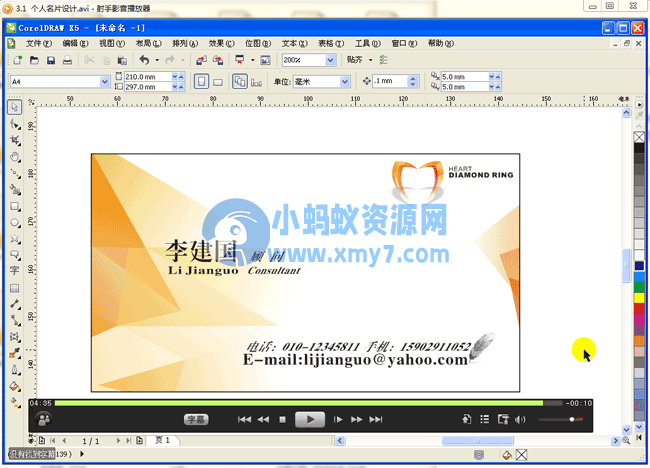This screenshot has width=650, height=468.
Task: Click the player volume slider
Action: (x=560, y=420)
